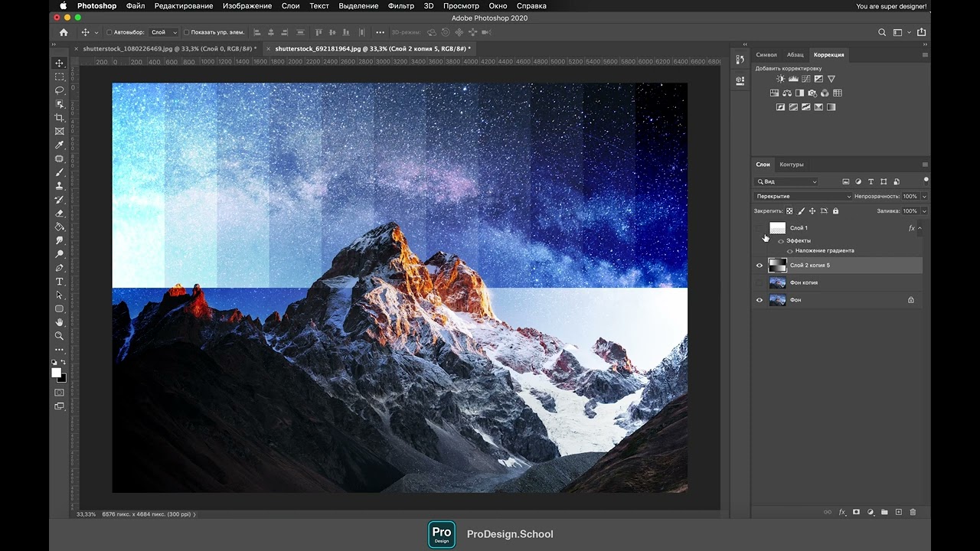Switch to shutterstock_1080226469.jpg document tab
Screen dimensions: 980x551
click(169, 48)
